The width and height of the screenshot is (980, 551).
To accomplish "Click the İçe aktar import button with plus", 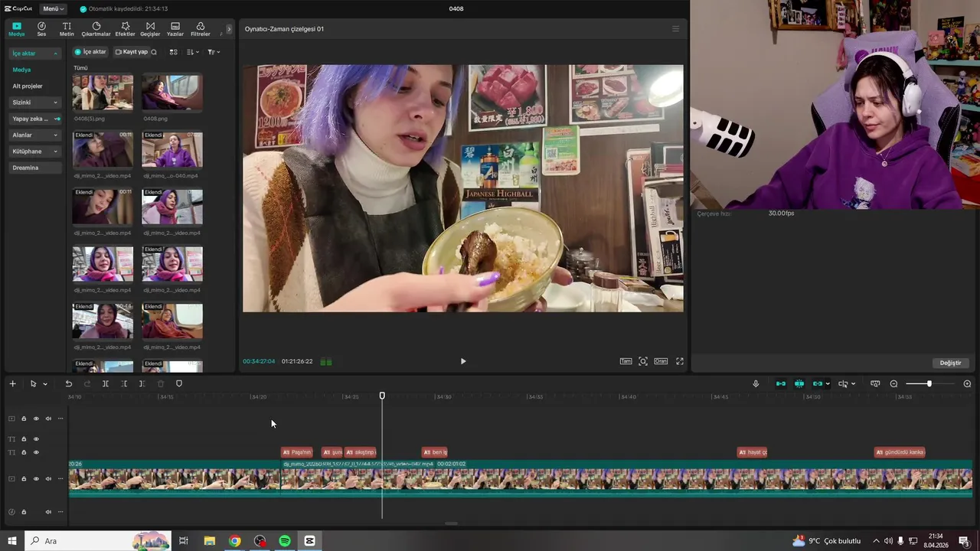I will coord(90,52).
